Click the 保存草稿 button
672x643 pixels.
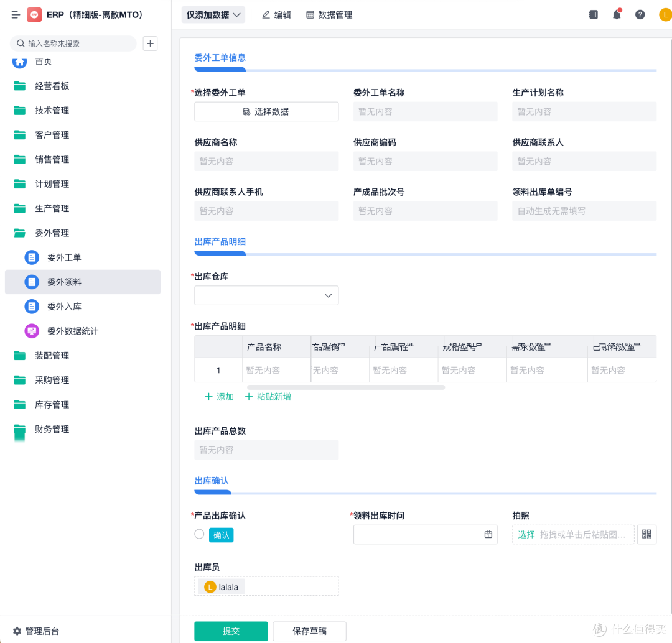[x=309, y=631]
